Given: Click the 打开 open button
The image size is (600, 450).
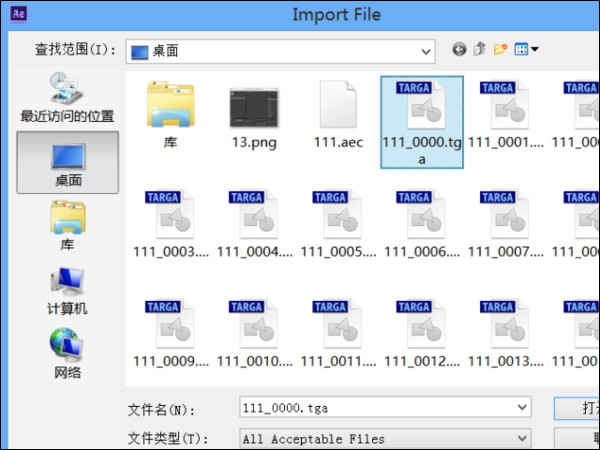Looking at the screenshot, I should click(577, 408).
